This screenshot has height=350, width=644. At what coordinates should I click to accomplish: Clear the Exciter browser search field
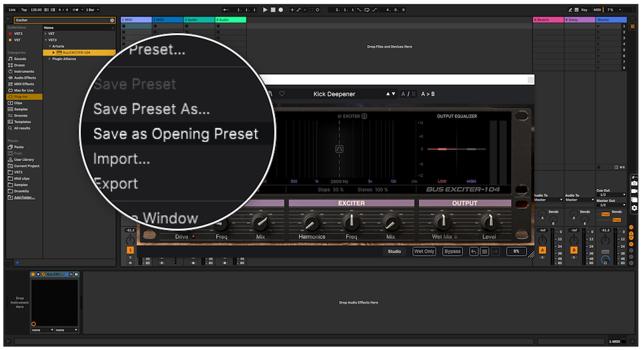112,20
